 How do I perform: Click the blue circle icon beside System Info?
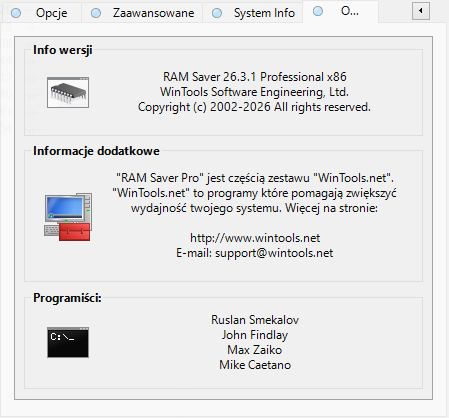click(x=217, y=13)
